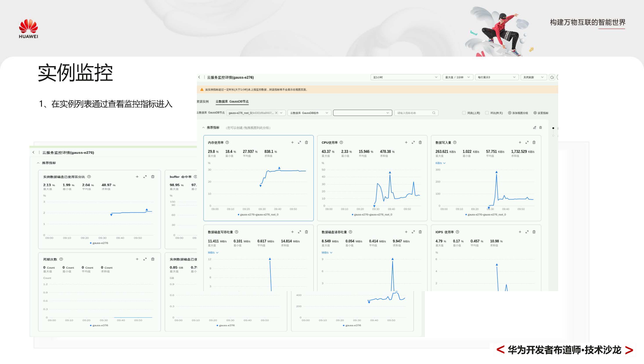Viewport: 644px width, 364px height.
Task: Go back using arrow beside 云服务监控详情
Action: tap(199, 77)
